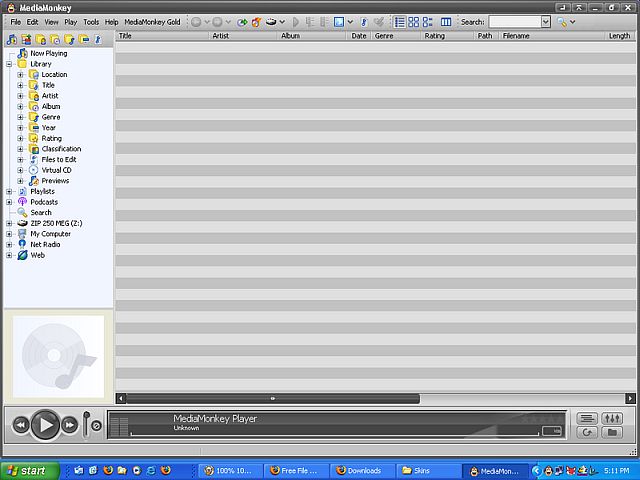Click the next track button

pyautogui.click(x=70, y=425)
